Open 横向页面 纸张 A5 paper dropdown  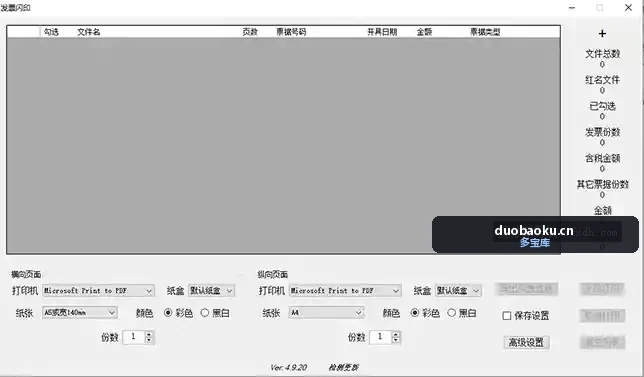point(80,313)
